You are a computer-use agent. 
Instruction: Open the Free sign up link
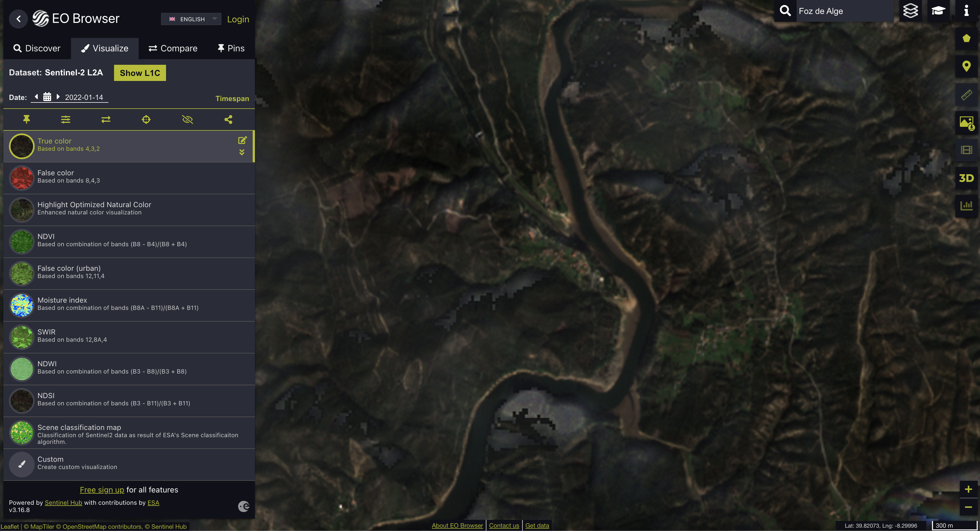pos(101,490)
